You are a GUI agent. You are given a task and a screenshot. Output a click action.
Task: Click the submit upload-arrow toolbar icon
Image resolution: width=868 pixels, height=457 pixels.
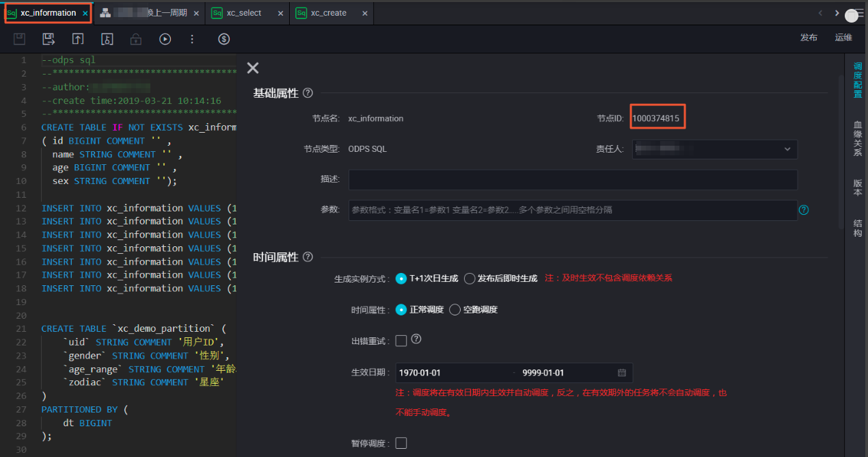click(x=78, y=39)
